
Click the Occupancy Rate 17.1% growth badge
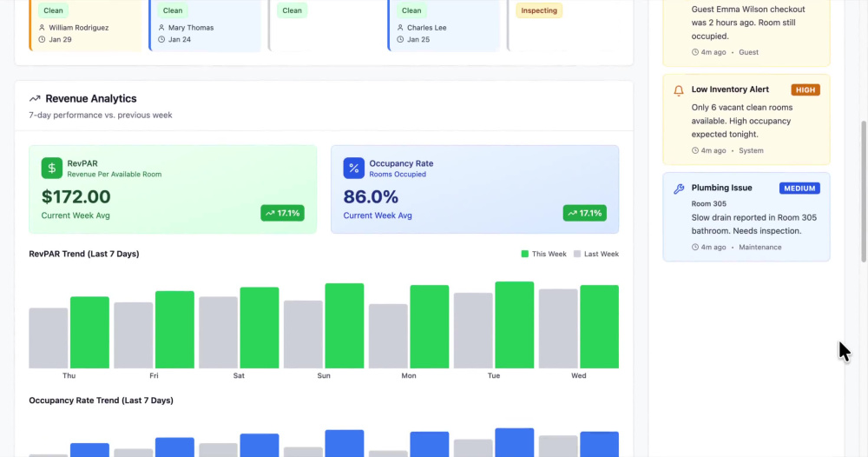click(584, 213)
